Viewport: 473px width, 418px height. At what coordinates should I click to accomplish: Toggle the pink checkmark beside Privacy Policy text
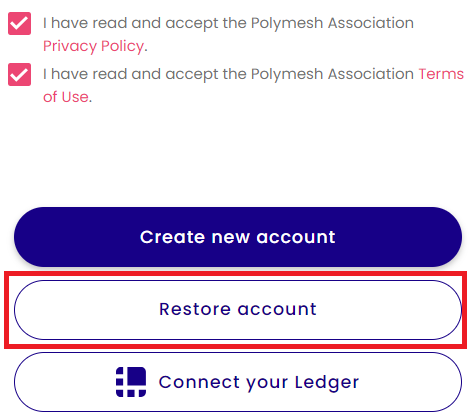(x=19, y=23)
